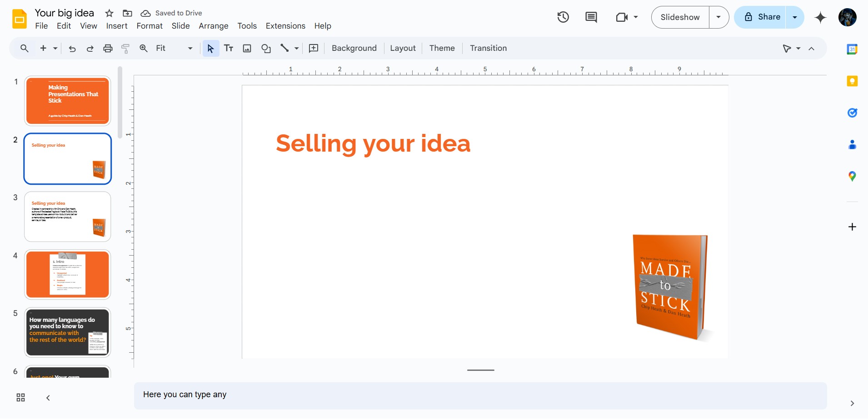868x419 pixels.
Task: Select the Line tool
Action: pos(285,48)
